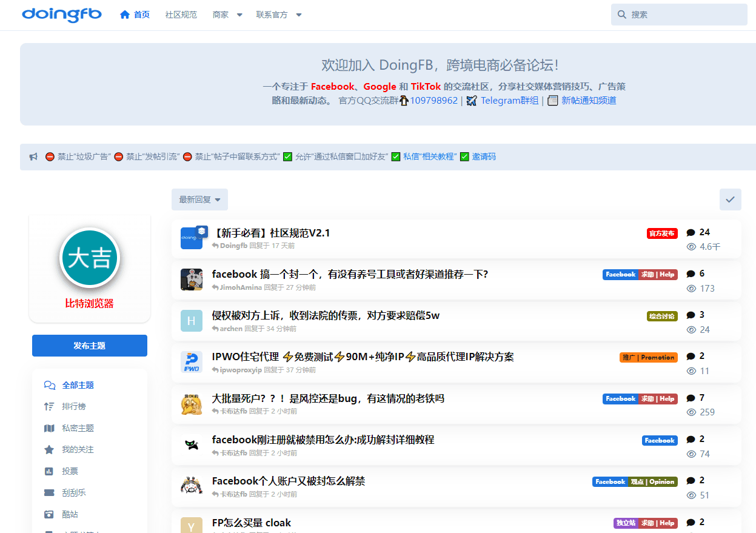756x533 pixels.
Task: Open the 排行榜 ranking sidebar icon
Action: click(x=49, y=407)
